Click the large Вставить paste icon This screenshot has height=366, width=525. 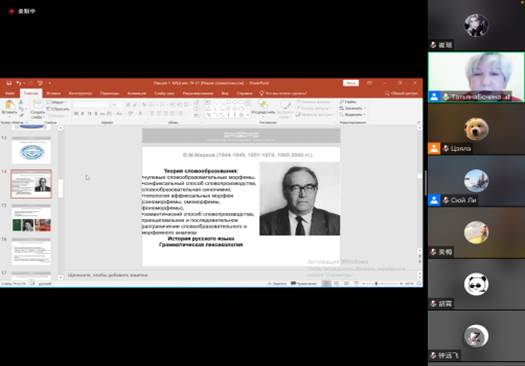(x=9, y=107)
